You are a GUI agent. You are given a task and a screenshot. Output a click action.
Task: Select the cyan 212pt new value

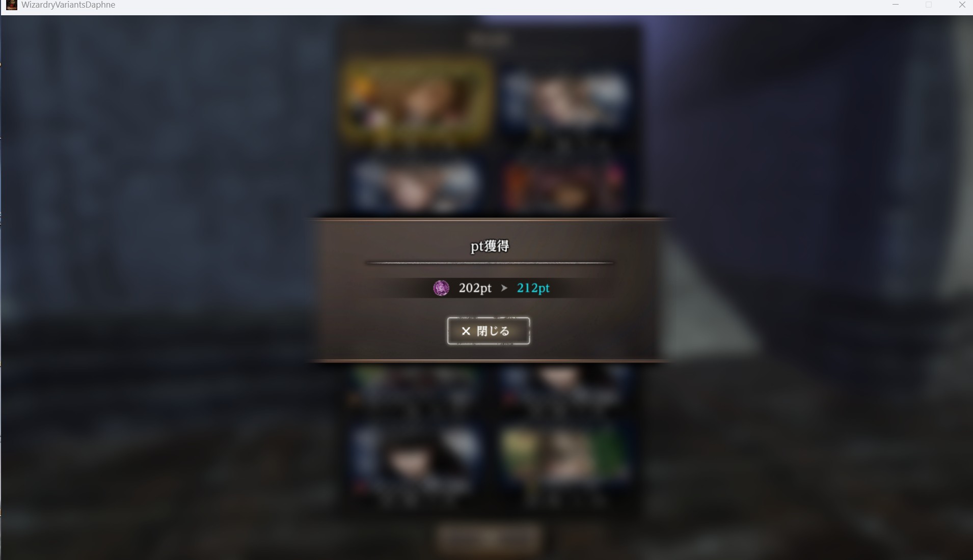[533, 288]
